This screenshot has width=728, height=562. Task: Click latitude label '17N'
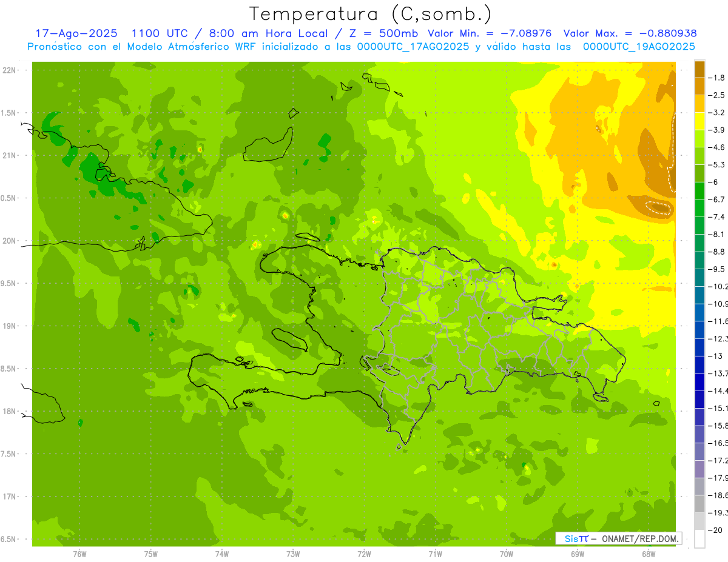10,497
